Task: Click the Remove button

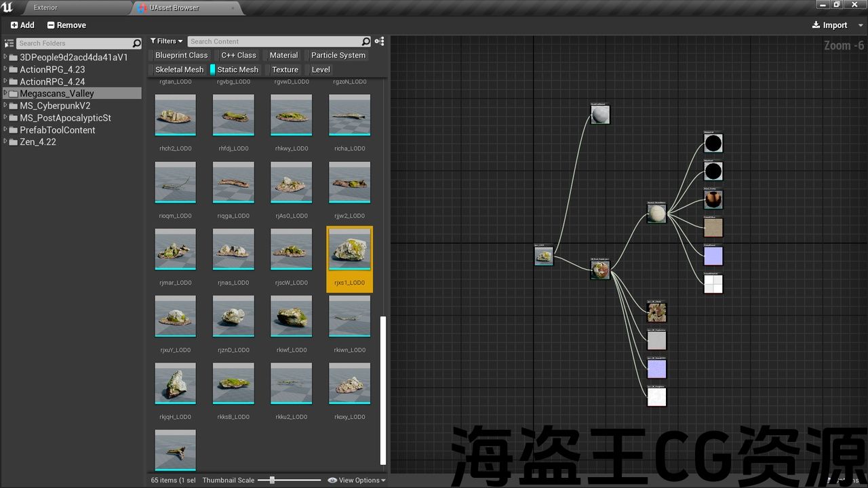Action: (x=66, y=25)
